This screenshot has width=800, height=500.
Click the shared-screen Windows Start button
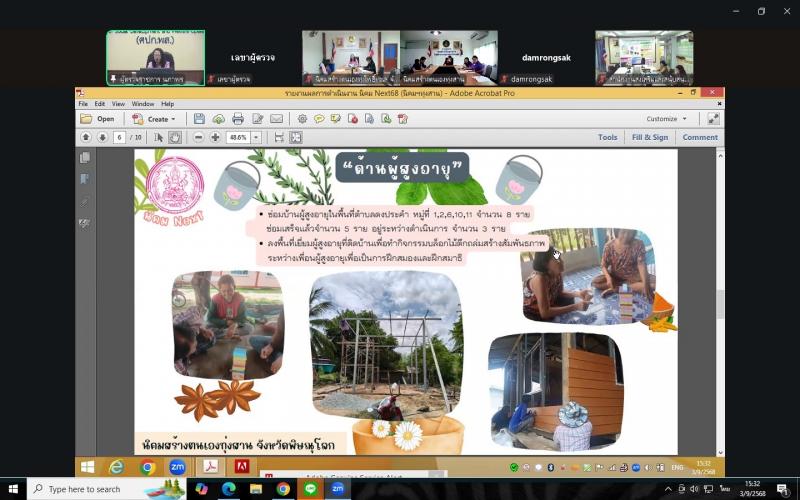click(x=87, y=467)
